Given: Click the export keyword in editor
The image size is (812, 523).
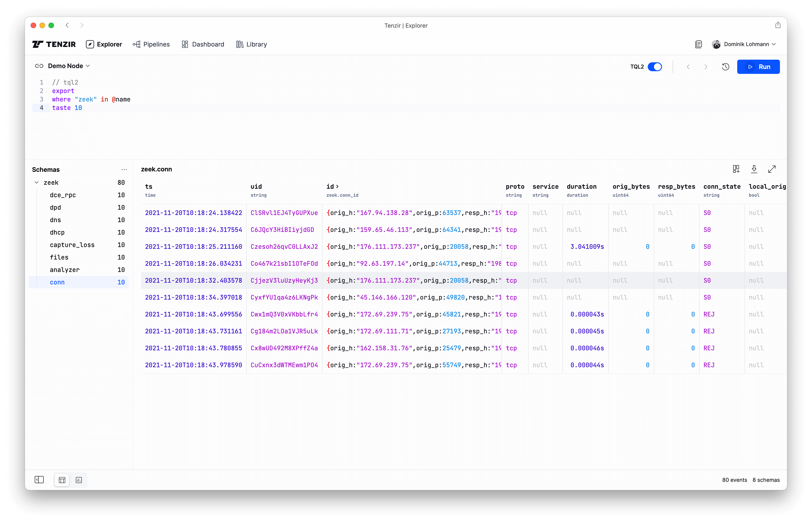Looking at the screenshot, I should [63, 91].
